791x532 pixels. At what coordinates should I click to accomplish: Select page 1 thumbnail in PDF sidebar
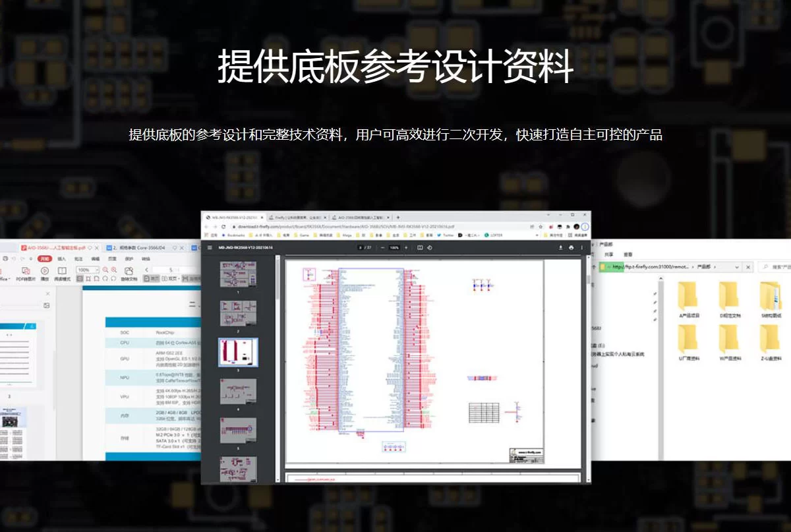coord(238,273)
